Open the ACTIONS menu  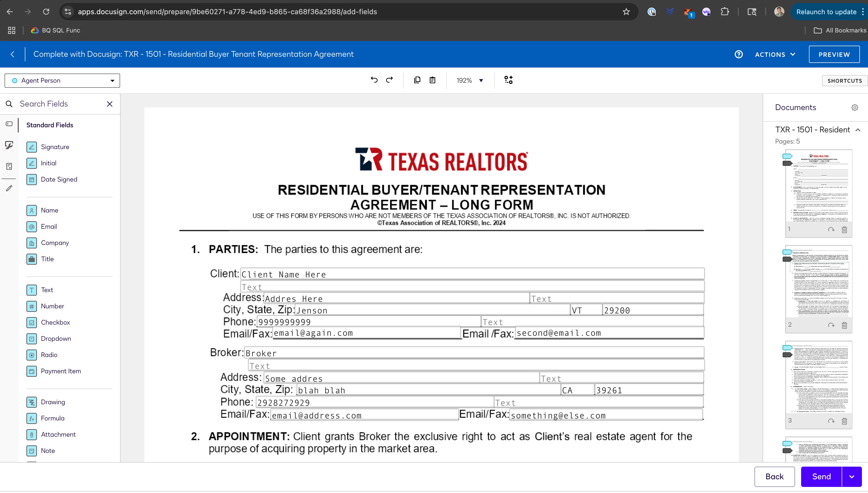coord(775,55)
